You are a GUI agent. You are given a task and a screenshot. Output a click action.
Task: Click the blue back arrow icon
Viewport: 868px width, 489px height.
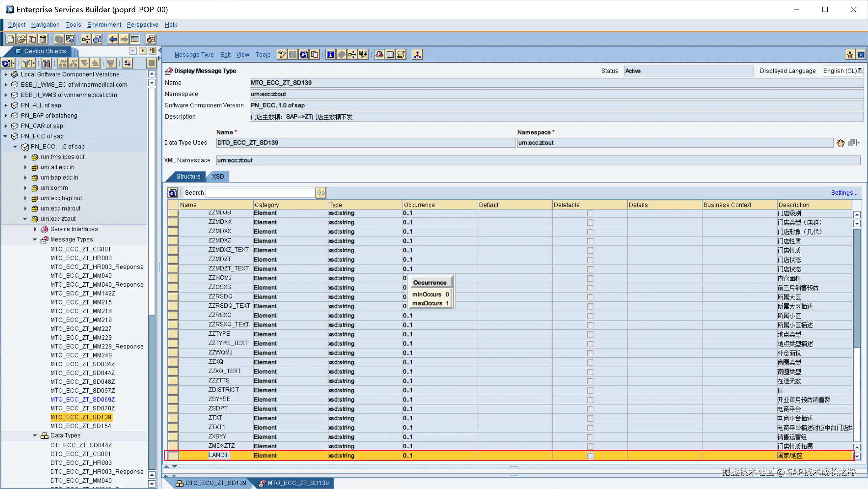pyautogui.click(x=113, y=39)
